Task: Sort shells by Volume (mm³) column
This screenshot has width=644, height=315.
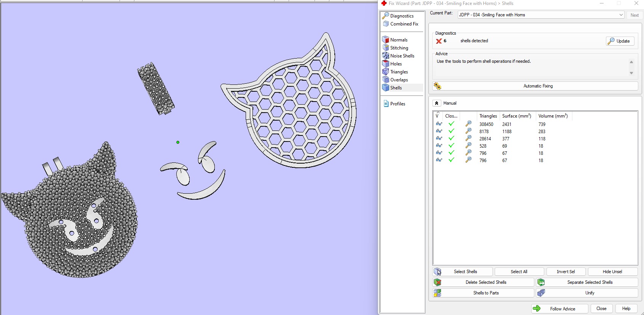Action: coord(553,116)
